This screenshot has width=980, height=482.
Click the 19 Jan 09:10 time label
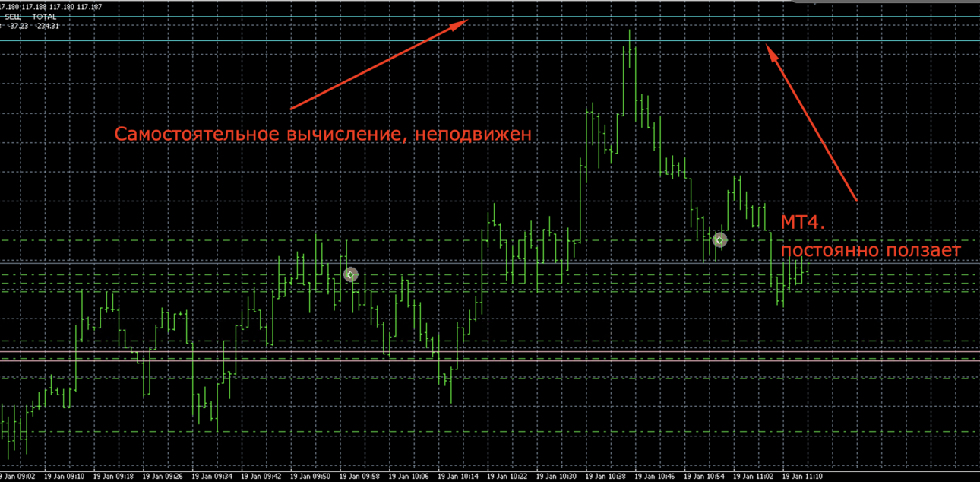[64, 477]
